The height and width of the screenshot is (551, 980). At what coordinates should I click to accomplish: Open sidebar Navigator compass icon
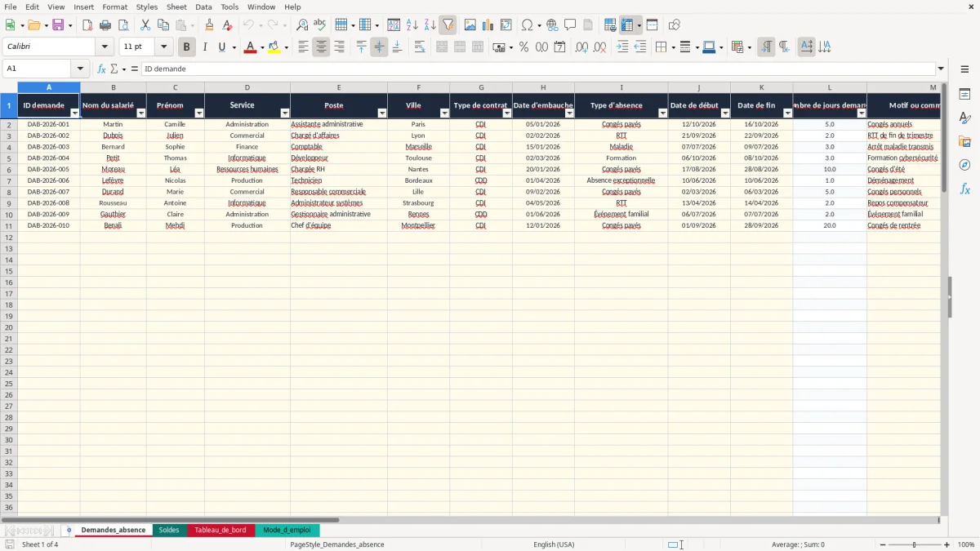pyautogui.click(x=964, y=165)
